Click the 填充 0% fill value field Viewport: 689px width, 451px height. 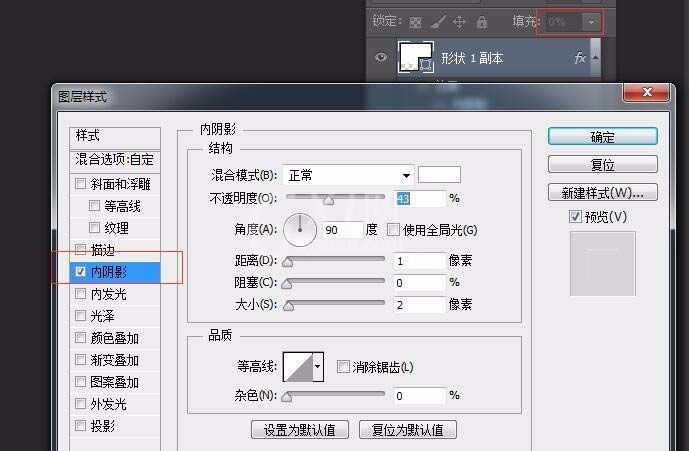pos(563,22)
